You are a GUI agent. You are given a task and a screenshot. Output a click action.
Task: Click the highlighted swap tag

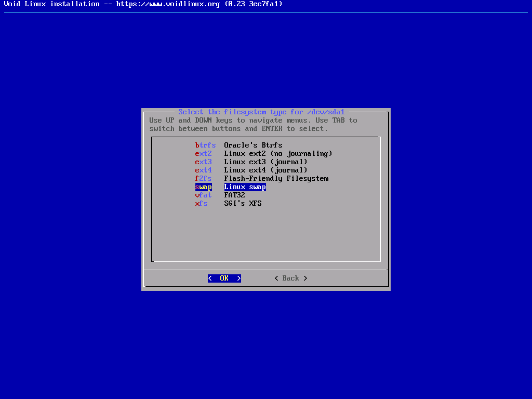point(203,187)
